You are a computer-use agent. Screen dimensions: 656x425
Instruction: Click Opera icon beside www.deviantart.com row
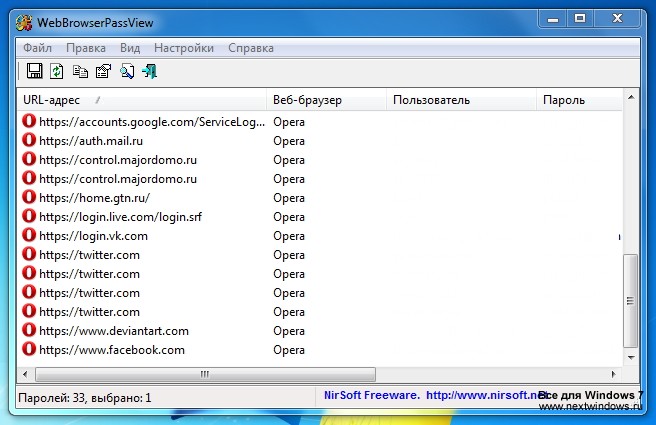(x=29, y=330)
